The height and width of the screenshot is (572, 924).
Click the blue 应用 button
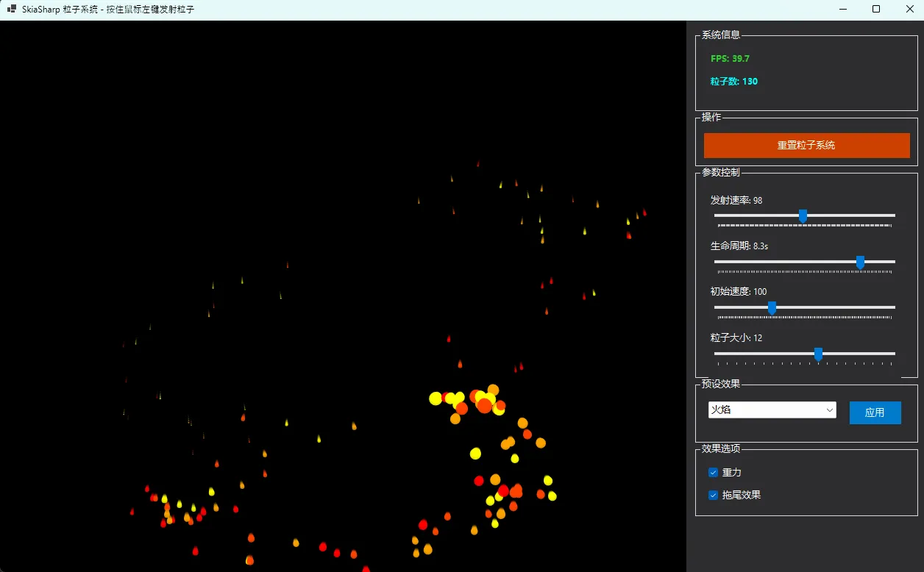(x=875, y=412)
